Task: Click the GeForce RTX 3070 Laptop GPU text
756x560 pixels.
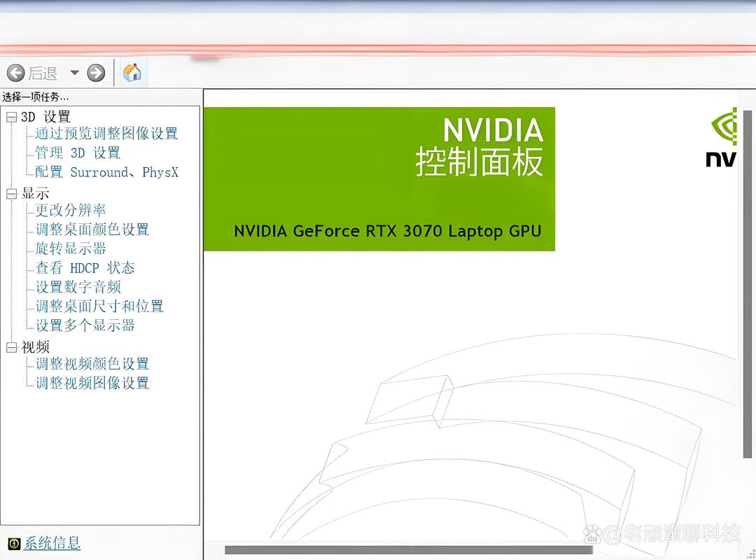Action: tap(387, 231)
